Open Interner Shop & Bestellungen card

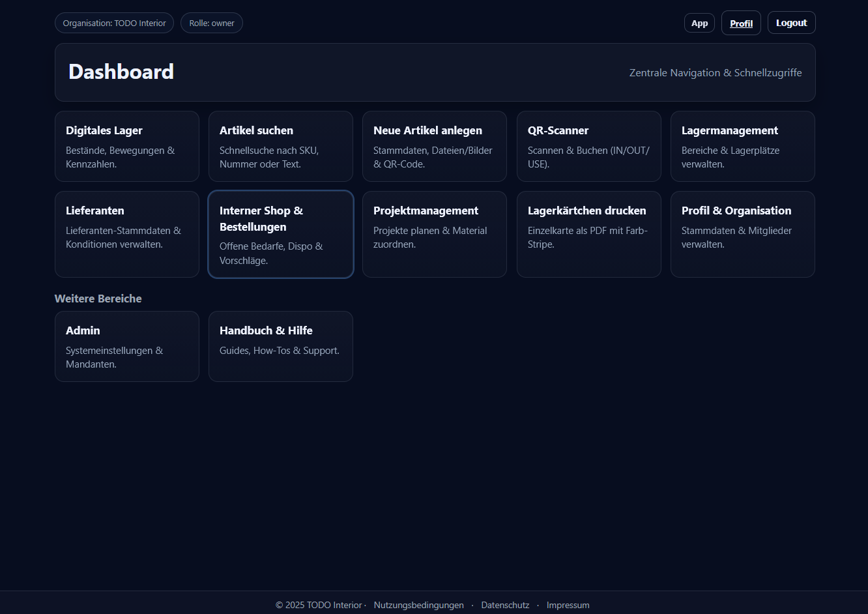[x=280, y=234]
